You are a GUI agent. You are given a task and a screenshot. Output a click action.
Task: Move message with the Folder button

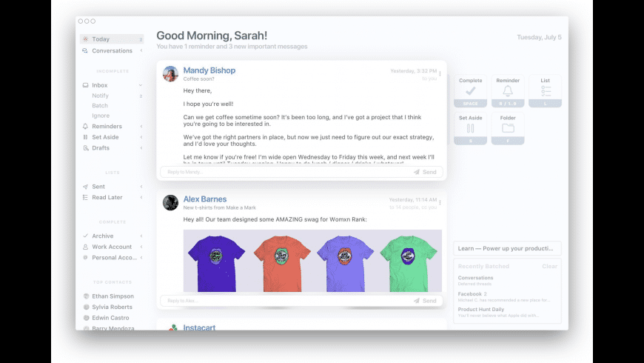click(508, 128)
